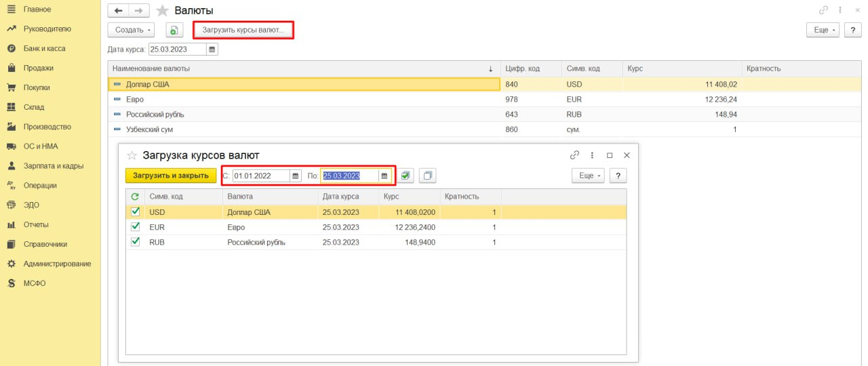Open the Продажи shopping bag icon
Screen dimensions: 868x366
click(11, 68)
